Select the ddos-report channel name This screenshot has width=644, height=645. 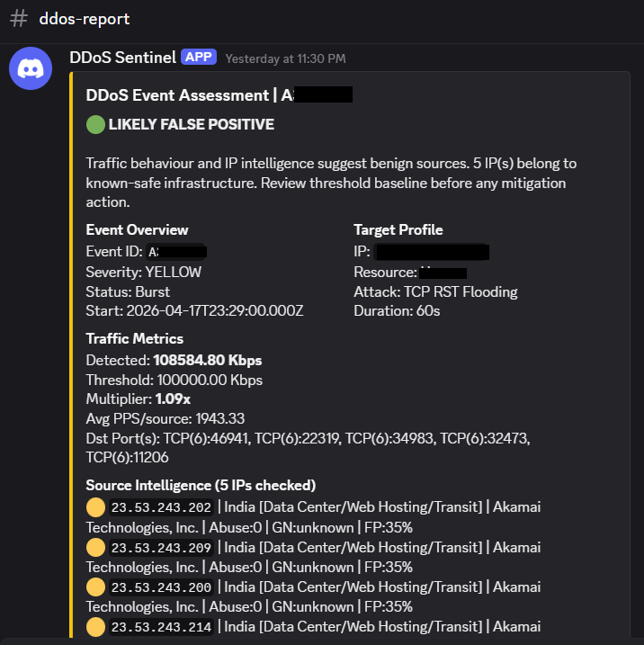point(85,19)
